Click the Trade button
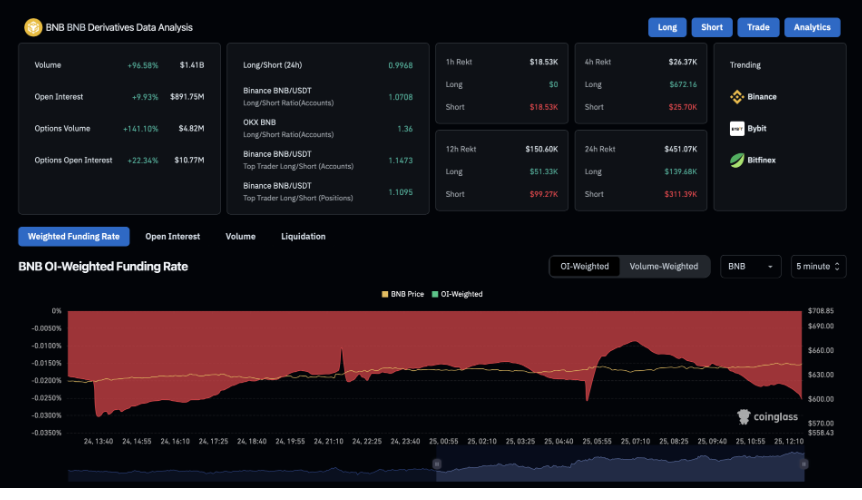 [758, 27]
